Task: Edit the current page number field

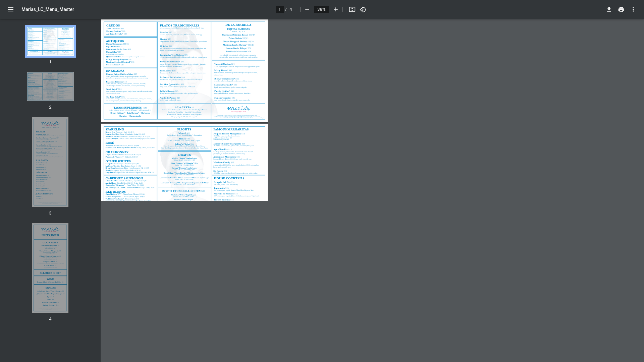Action: pyautogui.click(x=279, y=9)
